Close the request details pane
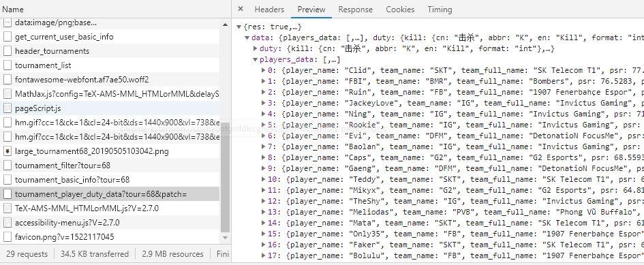The height and width of the screenshot is (265, 644). 241,9
